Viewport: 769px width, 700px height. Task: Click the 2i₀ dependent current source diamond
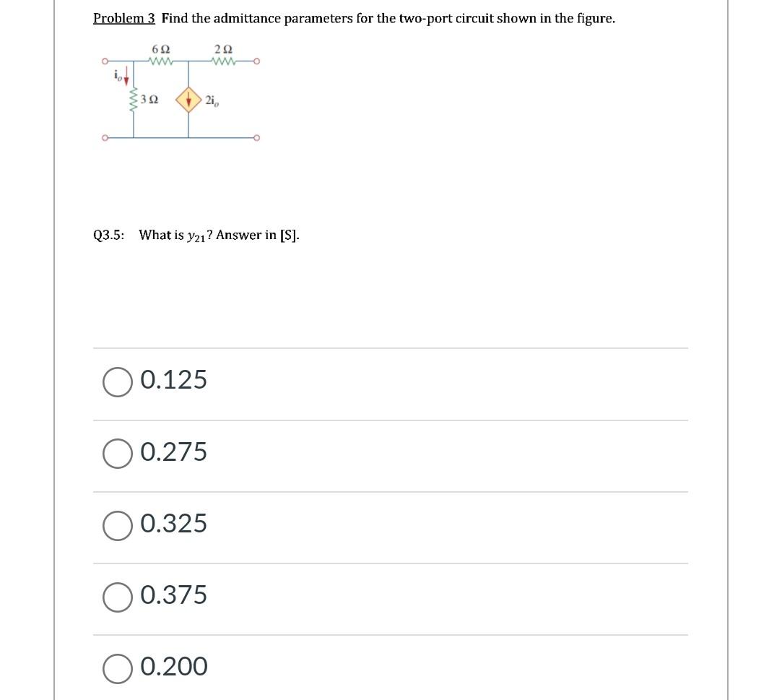coord(189,100)
